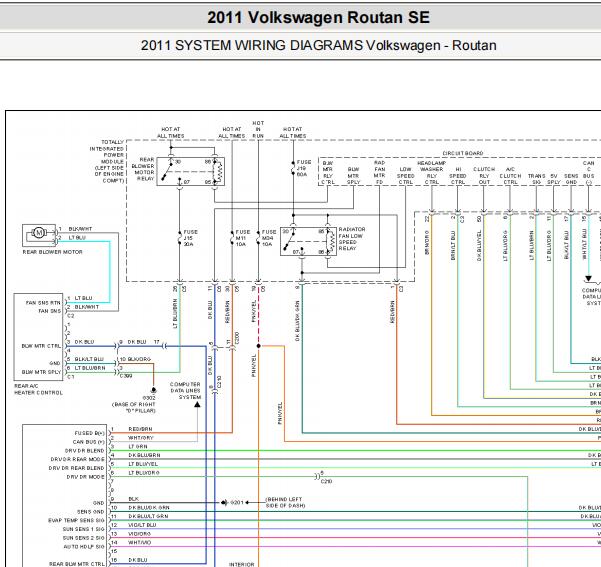Image resolution: width=601 pixels, height=567 pixels.
Task: Click the '2011 SYSTEM WIRING DIAGRAMS Volkswagen - Routan' subtitle
Action: tap(319, 45)
